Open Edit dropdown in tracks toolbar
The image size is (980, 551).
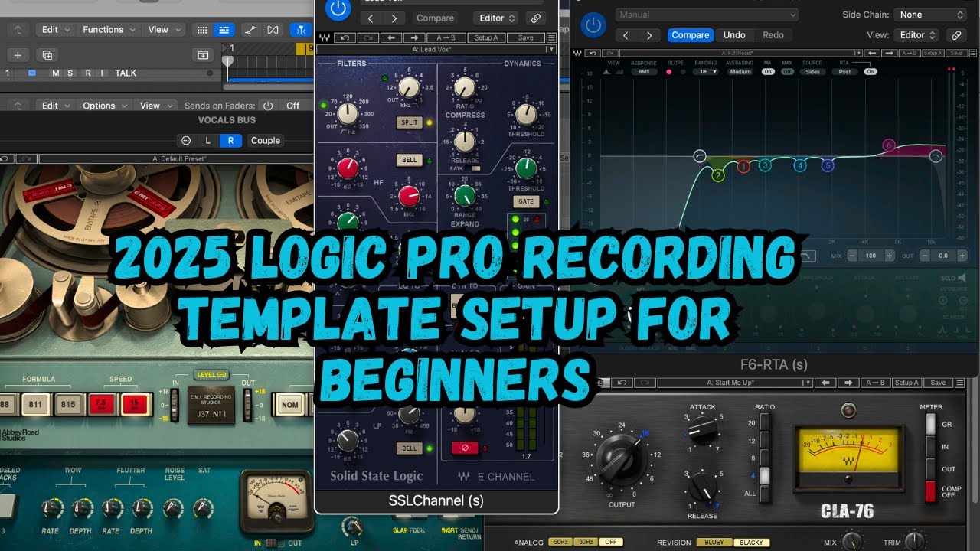54,30
